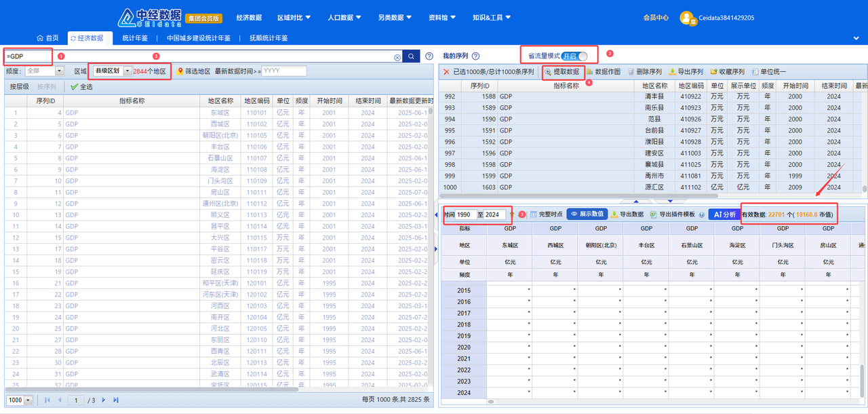The height and width of the screenshot is (414, 868).
Task: Click 数据作图 chart icon
Action: tap(603, 71)
